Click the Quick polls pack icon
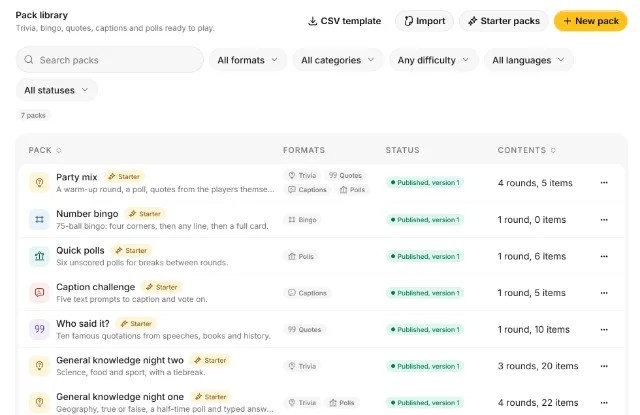 coord(39,256)
